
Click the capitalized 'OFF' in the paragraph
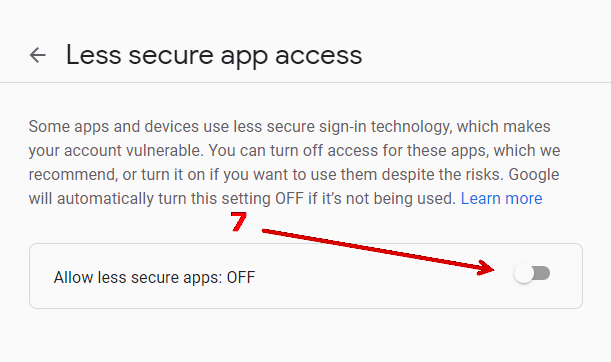click(x=289, y=198)
